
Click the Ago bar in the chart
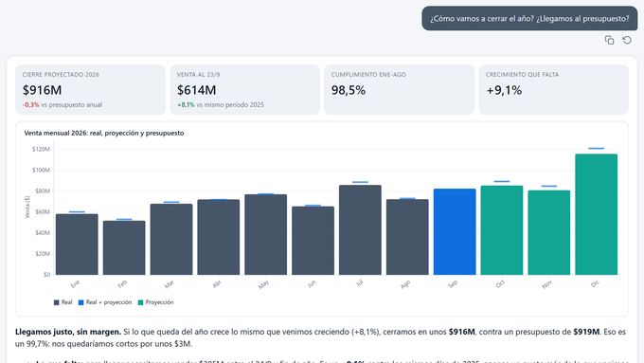tap(407, 237)
